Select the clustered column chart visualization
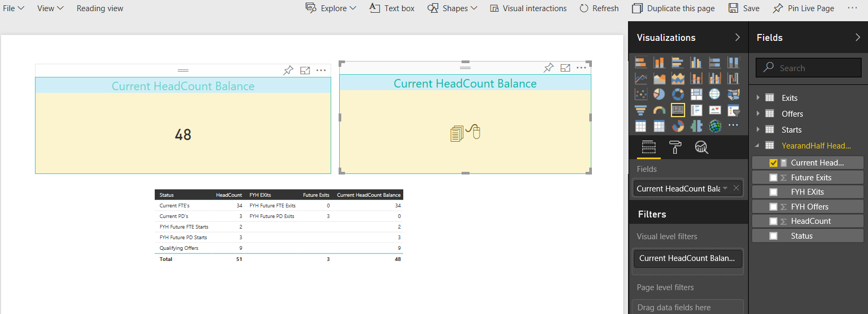Viewport: 868px width, 314px height. coord(696,63)
